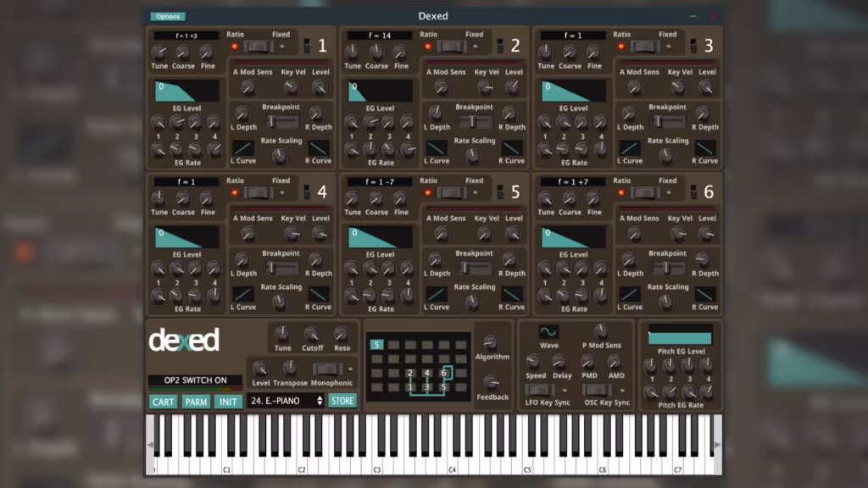The width and height of the screenshot is (868, 488).
Task: Click the filter Cutoff knob
Action: click(312, 334)
